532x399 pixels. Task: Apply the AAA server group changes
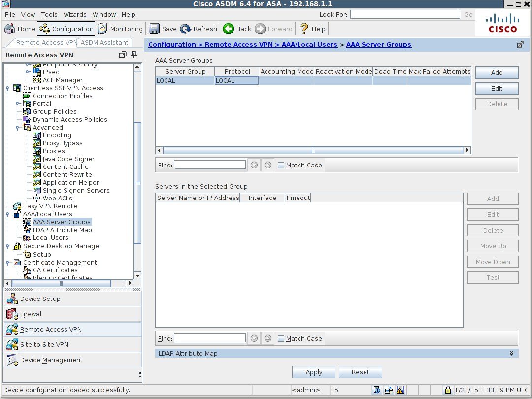click(x=313, y=372)
